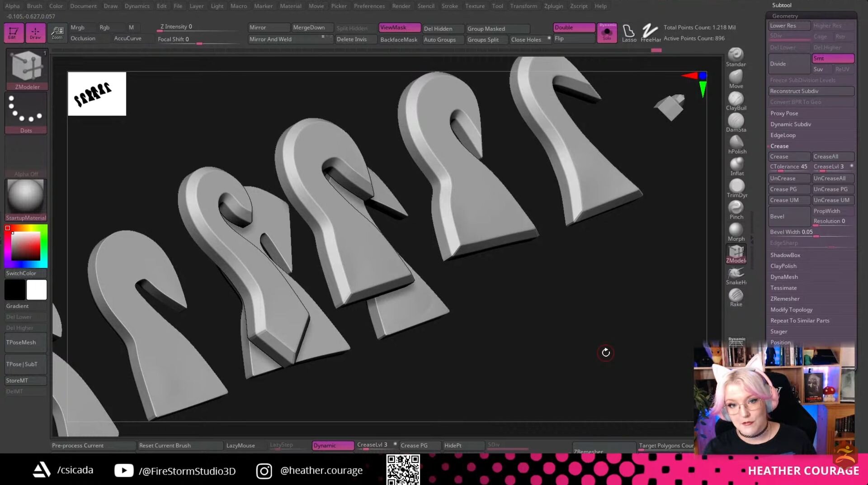Expand the ZRemesher section
This screenshot has height=485, width=868.
(785, 299)
